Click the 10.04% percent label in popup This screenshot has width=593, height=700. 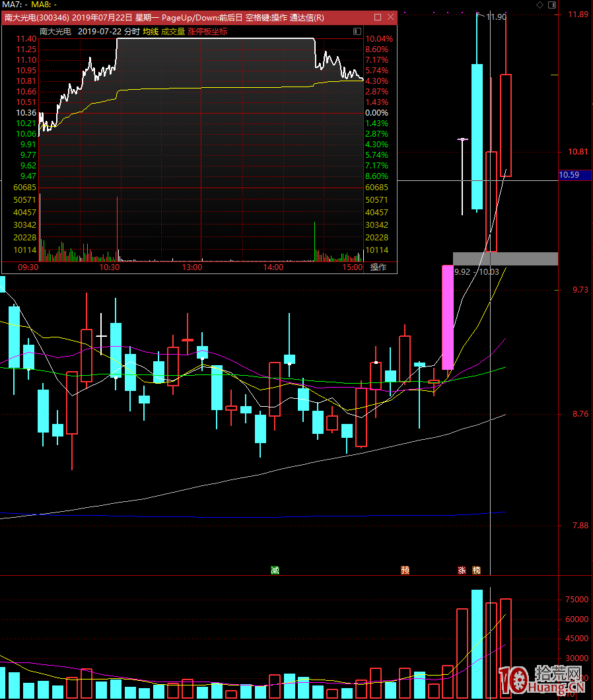pos(379,39)
